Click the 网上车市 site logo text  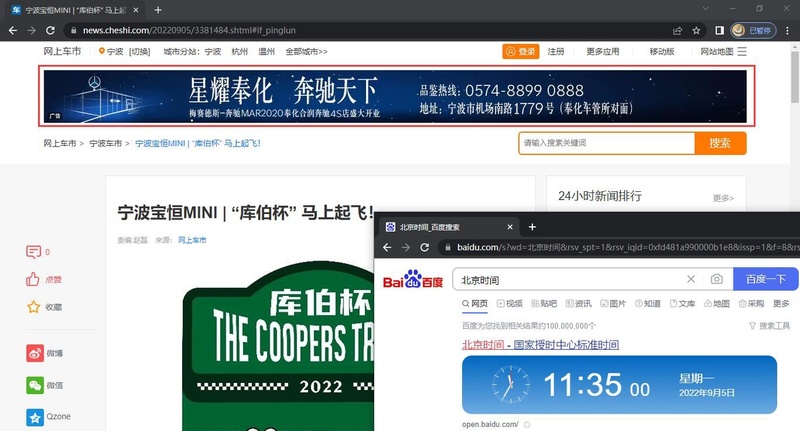[62, 51]
